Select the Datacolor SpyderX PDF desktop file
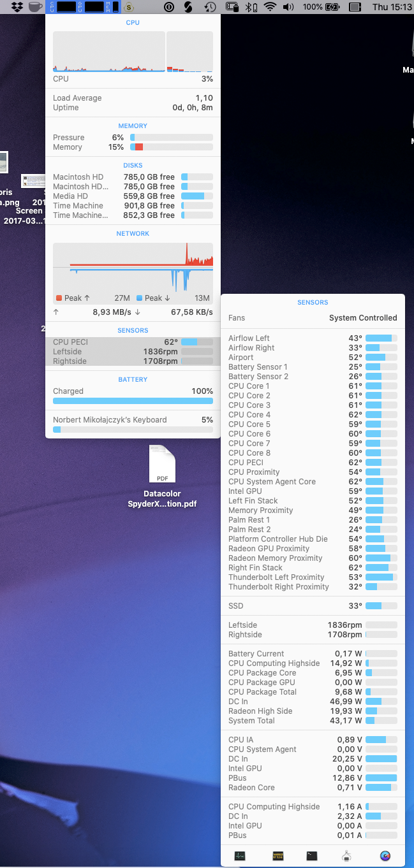 (x=162, y=477)
